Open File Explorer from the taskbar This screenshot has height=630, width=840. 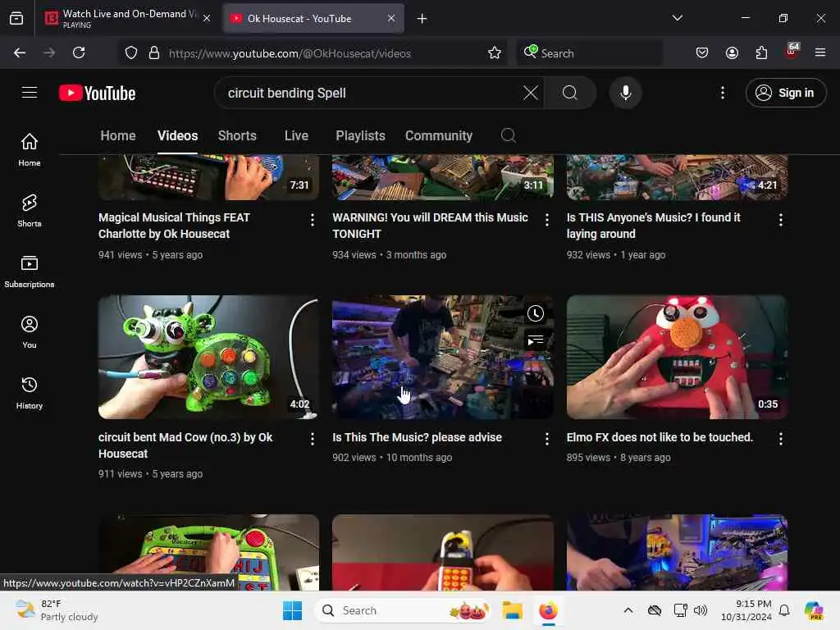[x=512, y=610]
